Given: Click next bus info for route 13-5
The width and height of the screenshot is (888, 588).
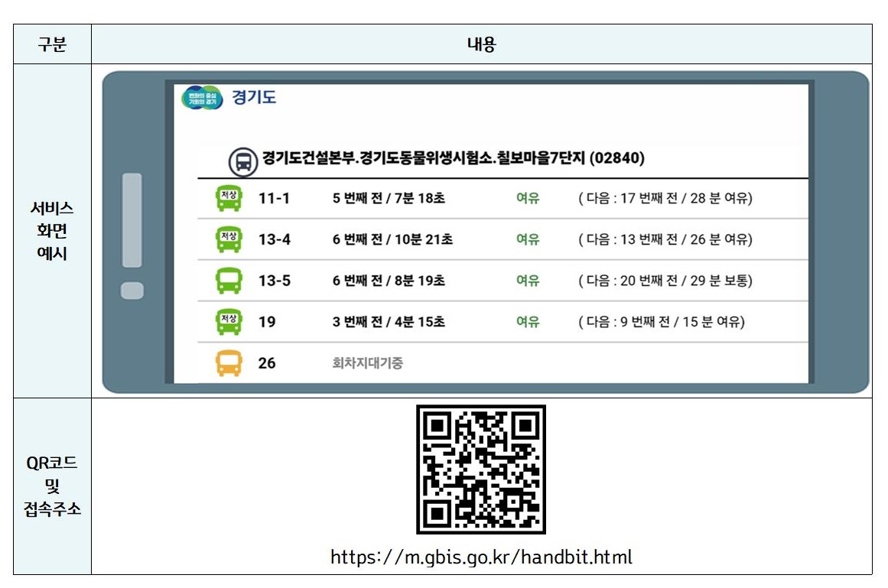Looking at the screenshot, I should 665,281.
